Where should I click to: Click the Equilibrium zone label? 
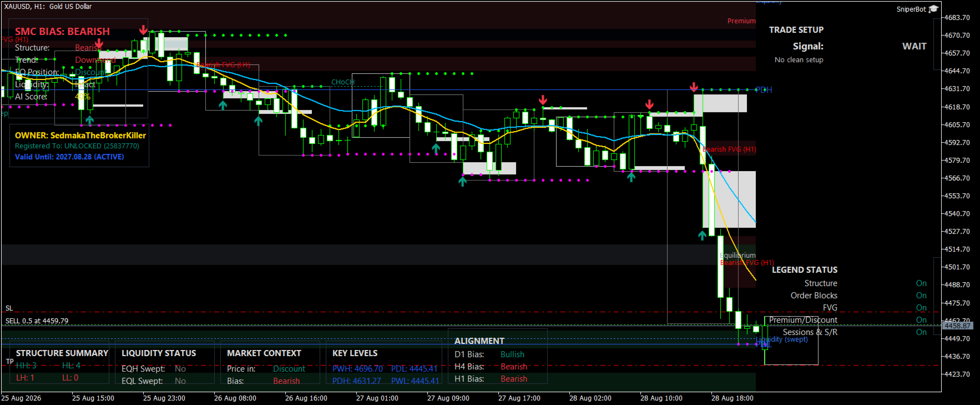click(x=738, y=256)
